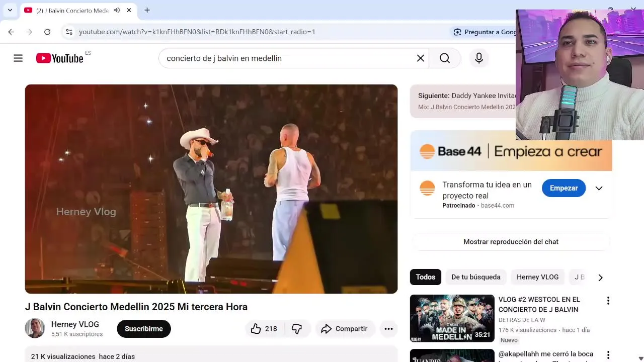The width and height of the screenshot is (644, 362).
Task: Click the video title J Balvin Concierto
Action: (136, 307)
